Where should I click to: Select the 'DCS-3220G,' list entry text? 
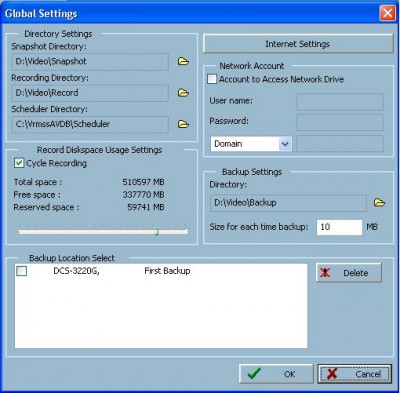(76, 271)
